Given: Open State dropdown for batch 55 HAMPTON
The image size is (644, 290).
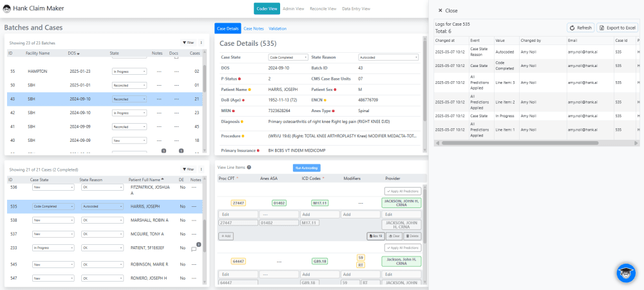Looking at the screenshot, I should (x=129, y=71).
